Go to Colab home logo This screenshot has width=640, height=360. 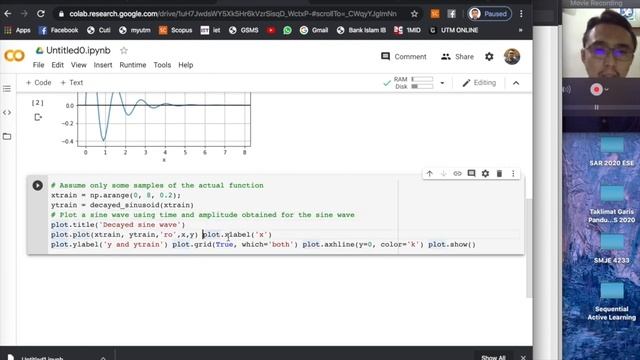tap(14, 56)
